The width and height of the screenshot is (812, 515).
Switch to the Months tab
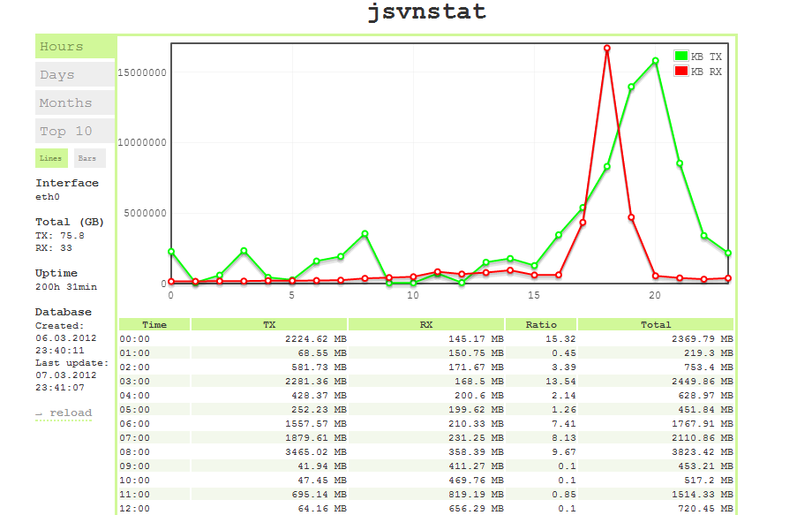point(76,102)
